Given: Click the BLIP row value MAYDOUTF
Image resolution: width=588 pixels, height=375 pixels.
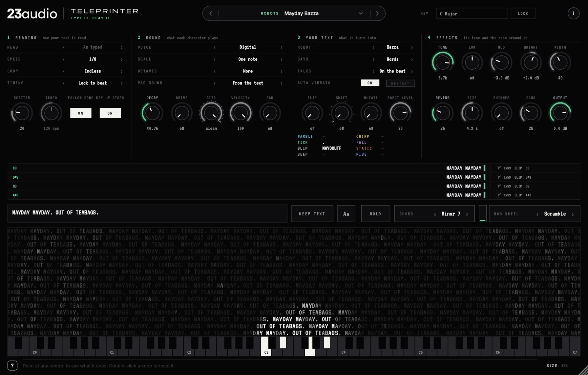Looking at the screenshot, I should coord(332,148).
